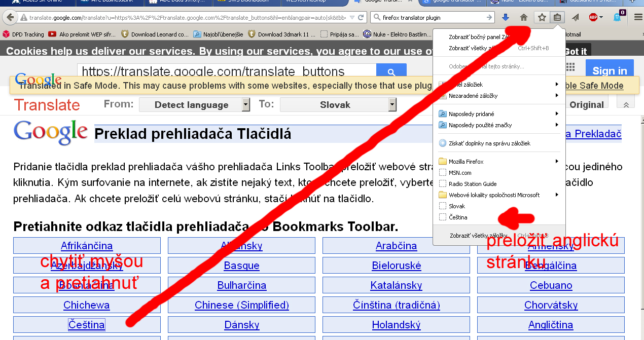Open the Čeština bookmark in bookmarks menu
The height and width of the screenshot is (340, 644).
click(499, 217)
